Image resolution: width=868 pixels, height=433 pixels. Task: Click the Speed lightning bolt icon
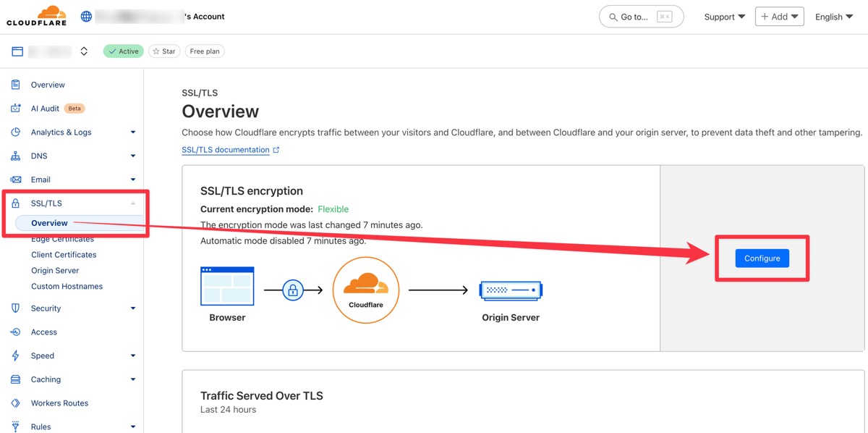[x=15, y=356]
